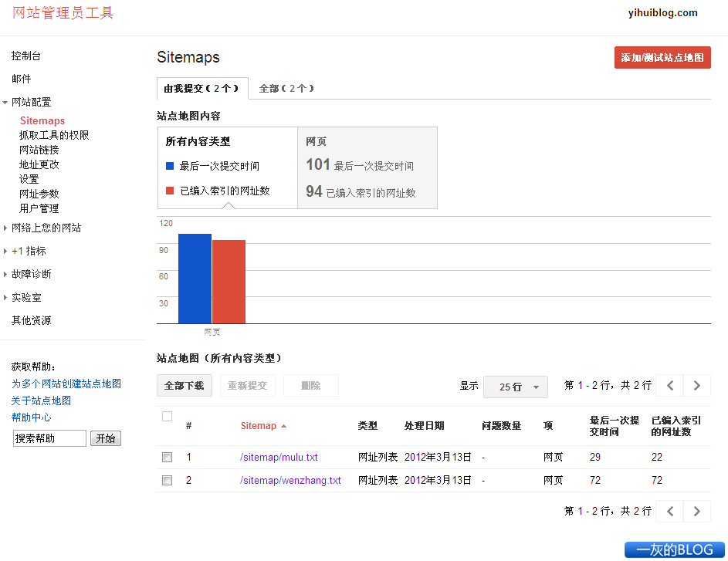728x561 pixels.
Task: Check the checkbox for the /sitemap/mulu.txt row
Action: [167, 457]
